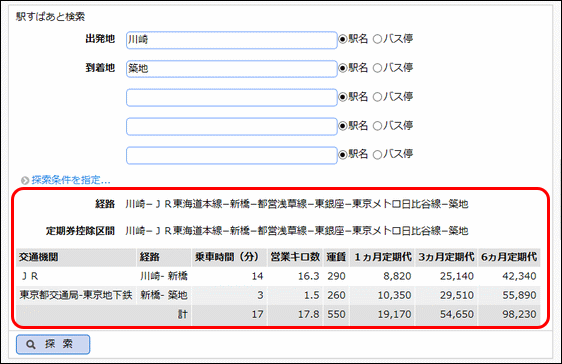Open 探索条件を指定... link

click(x=71, y=180)
